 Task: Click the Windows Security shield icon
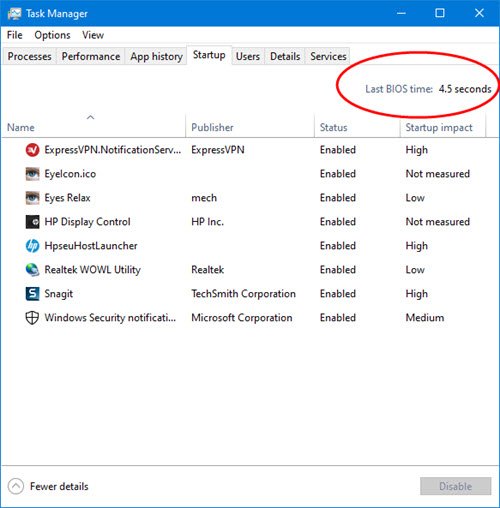(32, 318)
